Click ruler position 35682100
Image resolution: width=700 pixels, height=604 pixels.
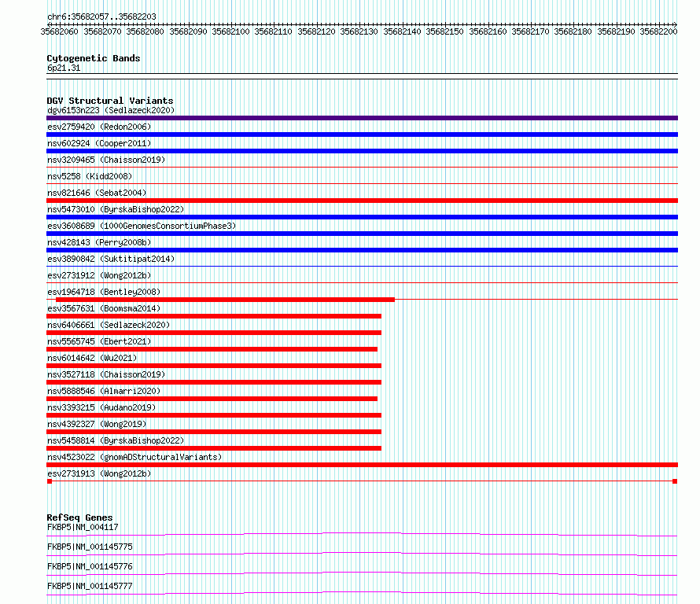click(230, 31)
